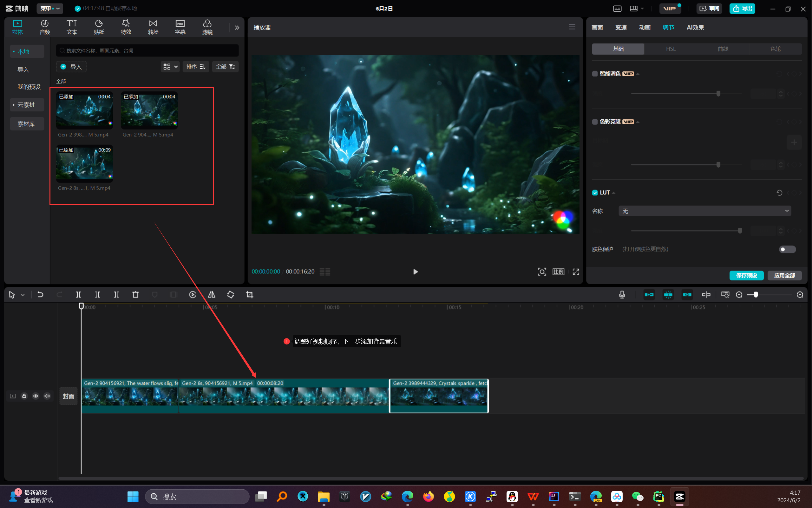Image resolution: width=812 pixels, height=508 pixels.
Task: Switch to the 变速 tab
Action: click(621, 28)
